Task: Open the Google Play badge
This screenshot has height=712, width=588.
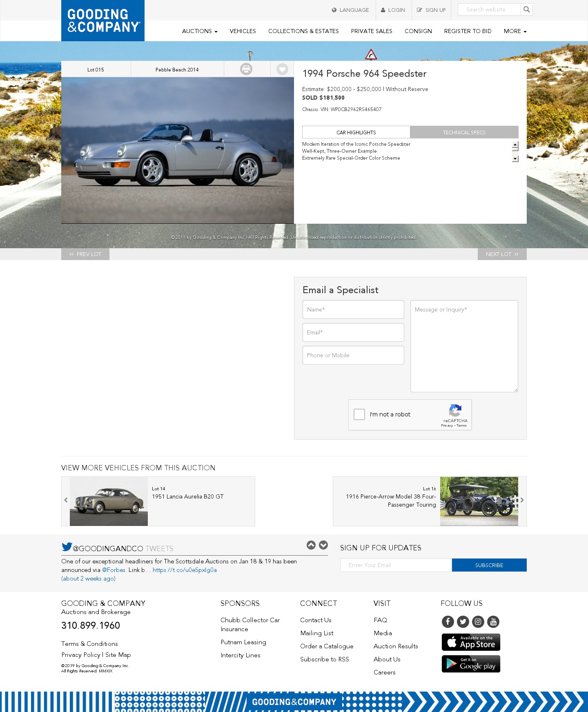Action: pyautogui.click(x=471, y=664)
